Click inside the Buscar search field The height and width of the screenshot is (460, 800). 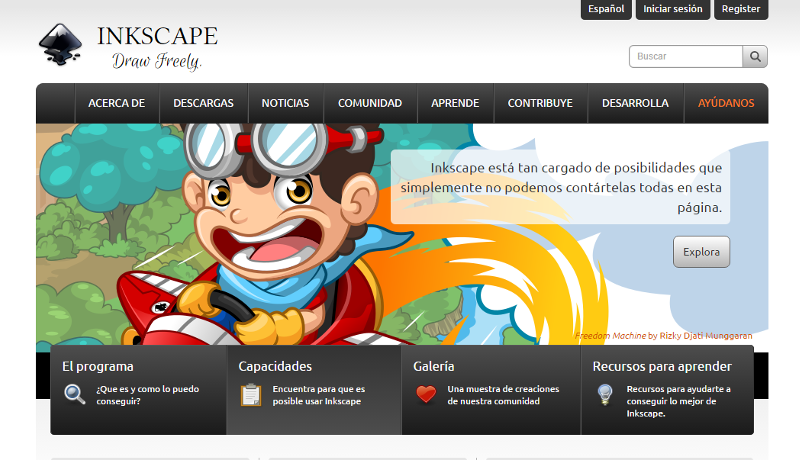point(687,57)
